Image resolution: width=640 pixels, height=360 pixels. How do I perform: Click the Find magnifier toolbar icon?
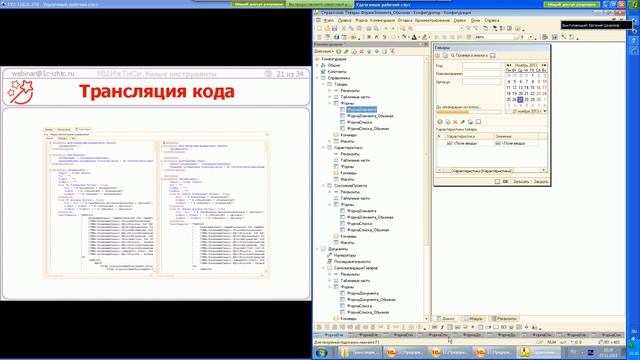point(402,29)
